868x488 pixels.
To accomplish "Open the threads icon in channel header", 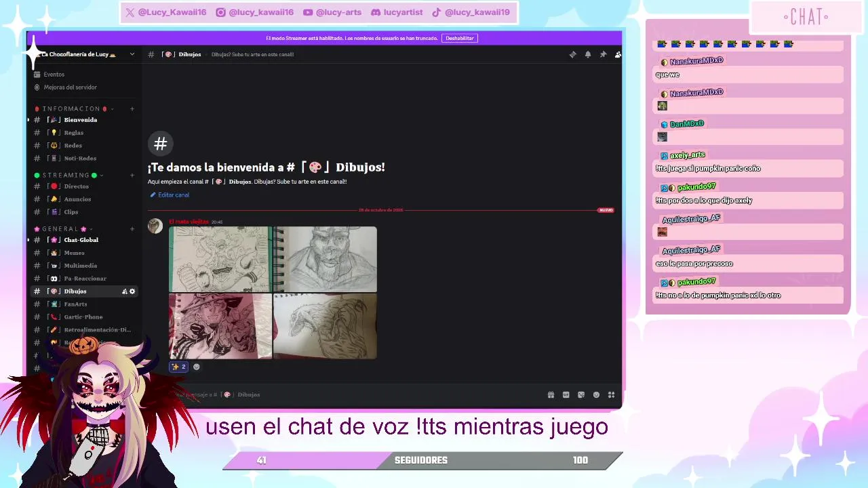I will click(x=573, y=54).
